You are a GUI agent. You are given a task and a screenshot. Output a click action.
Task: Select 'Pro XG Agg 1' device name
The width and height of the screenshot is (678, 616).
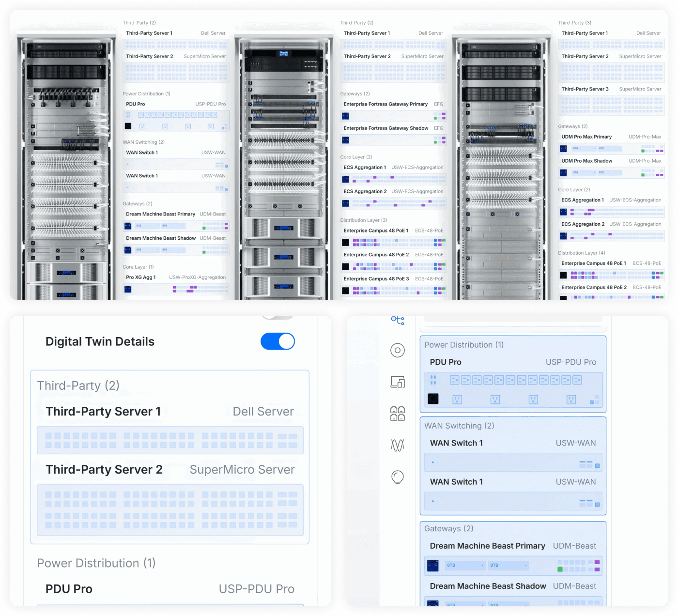click(141, 277)
